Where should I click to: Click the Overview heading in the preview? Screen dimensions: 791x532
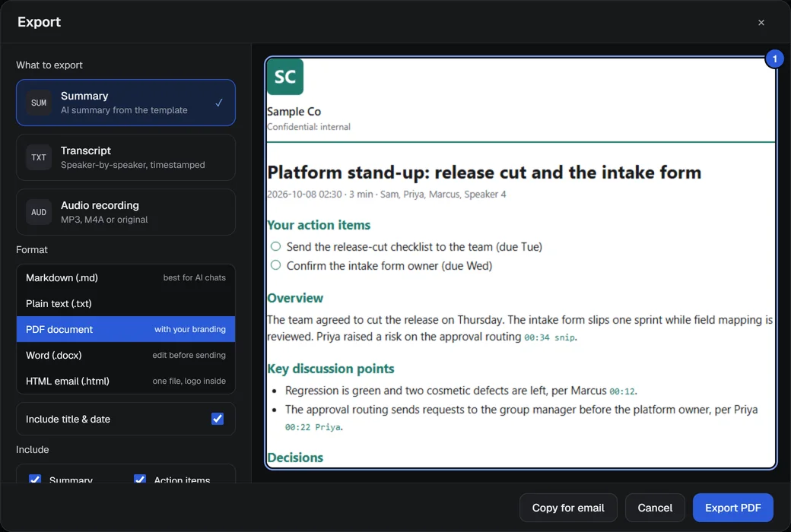click(x=294, y=298)
